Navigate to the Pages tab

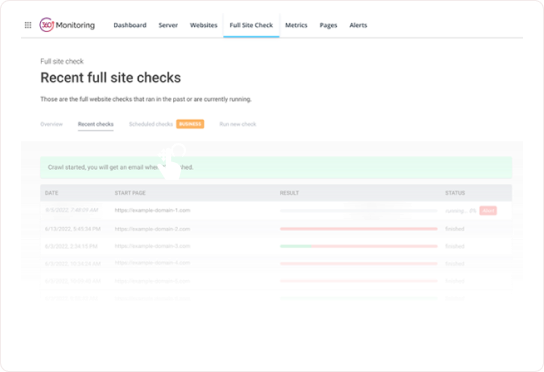click(328, 25)
